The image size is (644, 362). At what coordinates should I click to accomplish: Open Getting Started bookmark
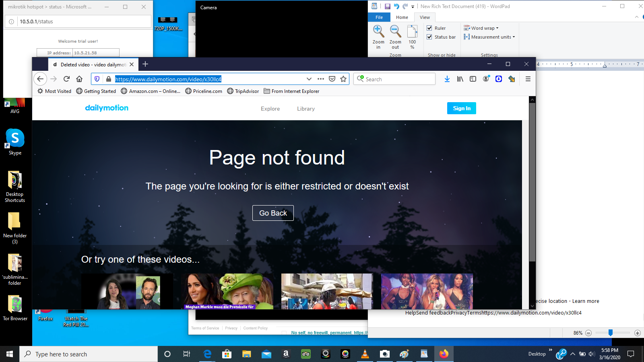click(x=96, y=91)
